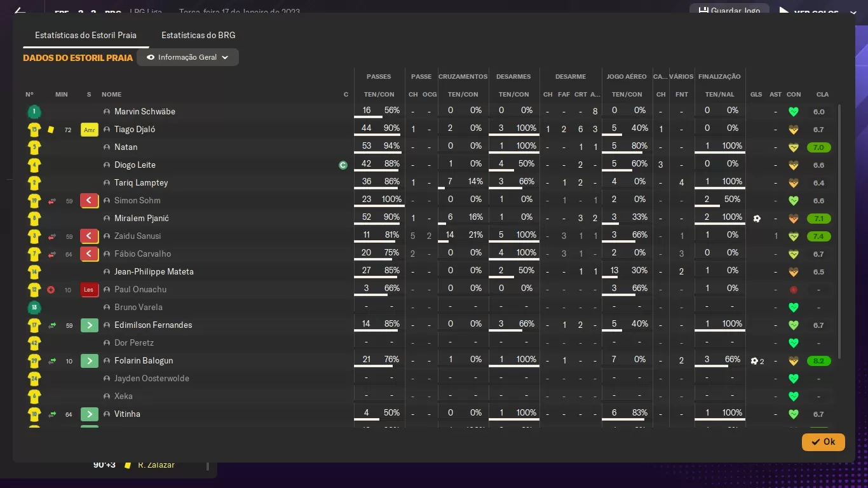Click Zaidu Sanusi's red substitution arrow badge
Screen dimensions: 868x488
89,236
